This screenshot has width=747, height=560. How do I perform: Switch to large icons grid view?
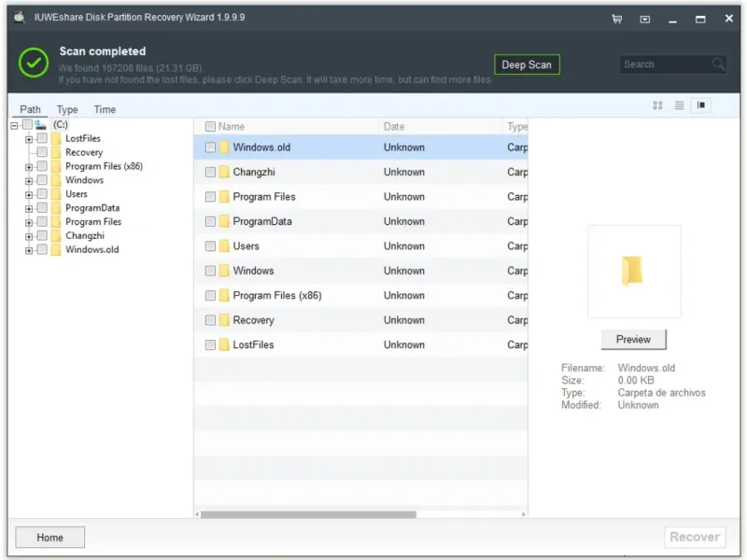(657, 105)
